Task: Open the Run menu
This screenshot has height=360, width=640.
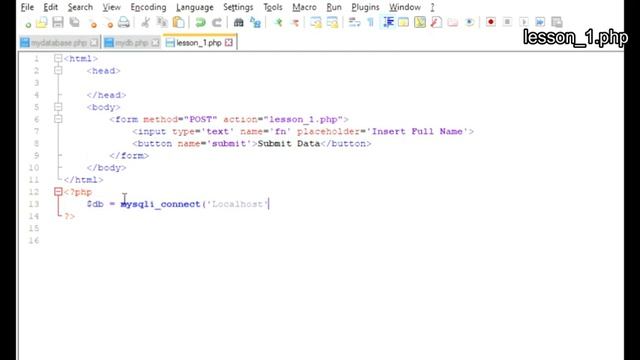Action: [x=334, y=7]
